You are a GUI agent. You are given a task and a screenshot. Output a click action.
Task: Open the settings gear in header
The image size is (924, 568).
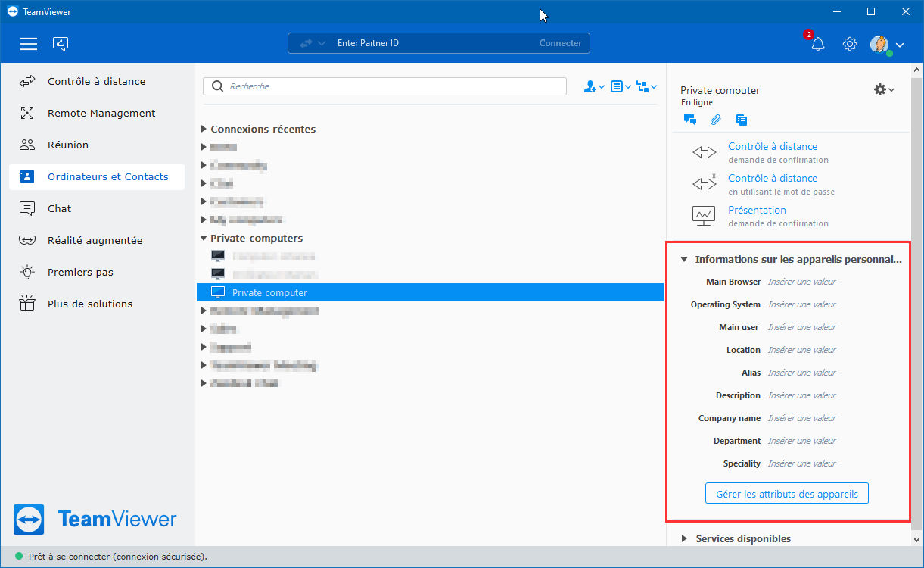[x=850, y=44]
